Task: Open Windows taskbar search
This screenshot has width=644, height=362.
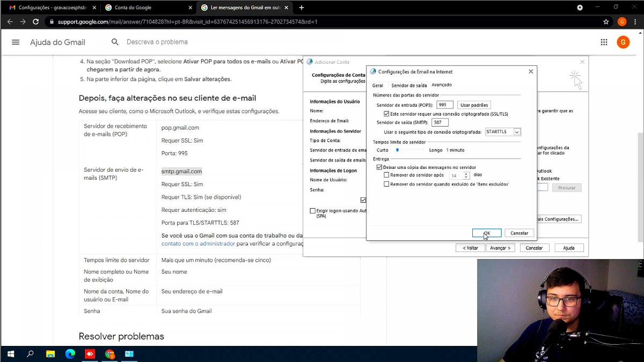Action: pyautogui.click(x=30, y=354)
